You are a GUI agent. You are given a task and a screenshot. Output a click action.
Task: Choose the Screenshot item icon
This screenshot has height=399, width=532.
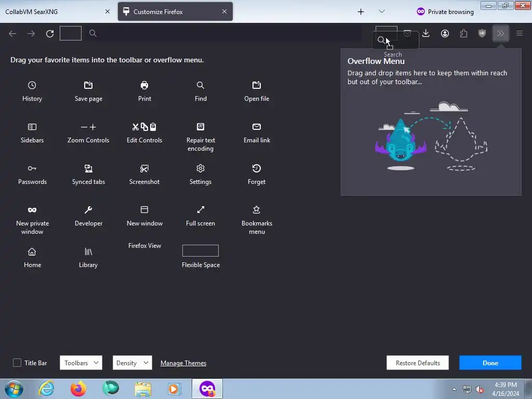[144, 168]
